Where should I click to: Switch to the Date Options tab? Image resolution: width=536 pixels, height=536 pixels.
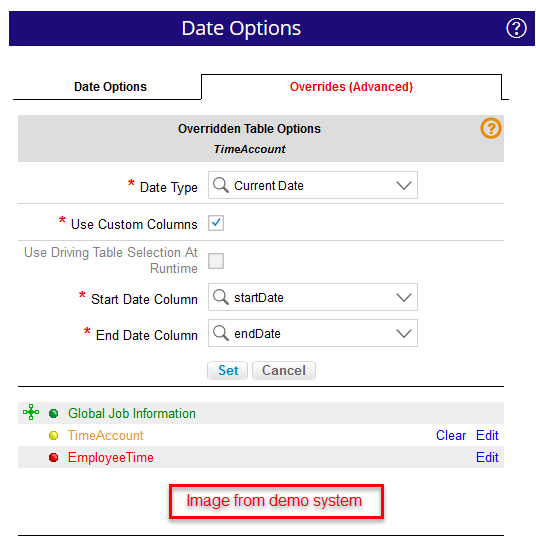pyautogui.click(x=110, y=87)
